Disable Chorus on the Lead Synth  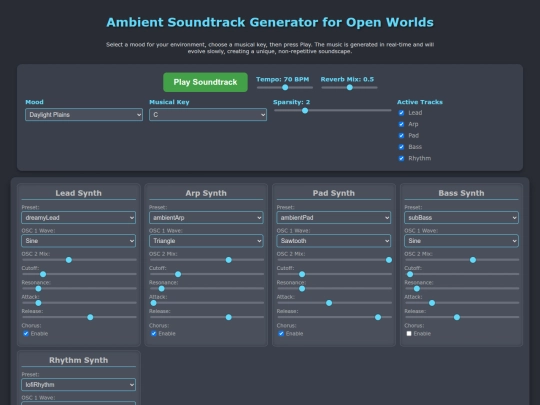point(26,333)
